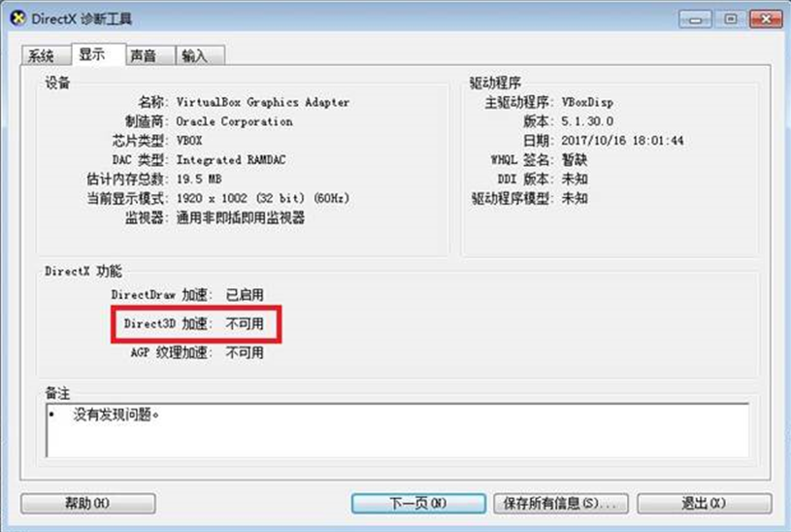Maximize the DirectX diagnostic tool window
The width and height of the screenshot is (791, 532).
pos(730,19)
